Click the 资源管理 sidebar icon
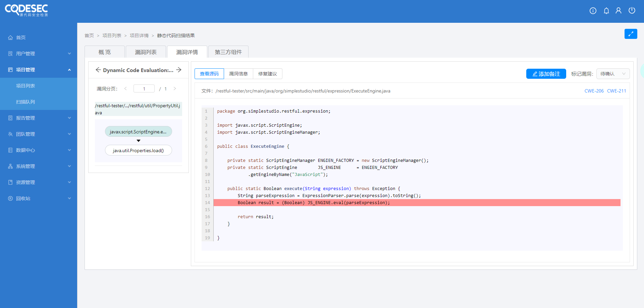Image resolution: width=644 pixels, height=308 pixels. pyautogui.click(x=10, y=182)
